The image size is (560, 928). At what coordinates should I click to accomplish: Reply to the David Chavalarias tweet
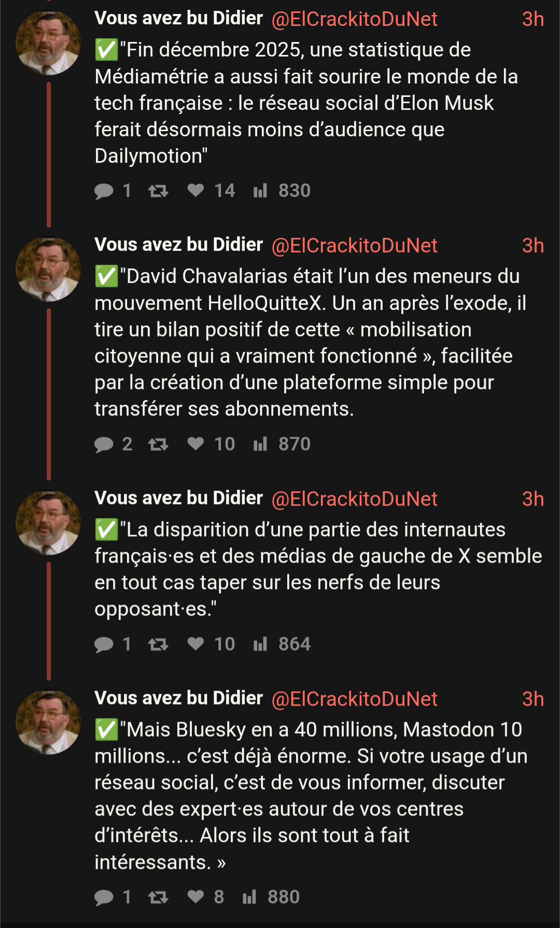104,445
